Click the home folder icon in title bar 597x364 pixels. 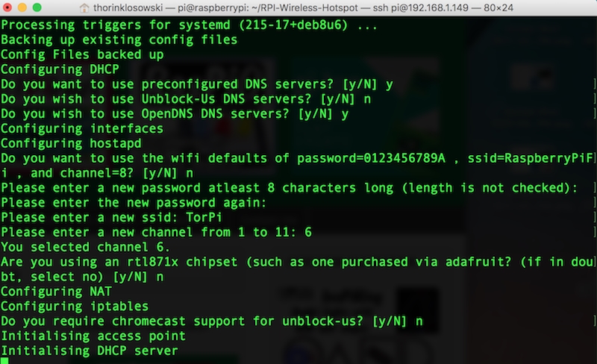click(84, 7)
